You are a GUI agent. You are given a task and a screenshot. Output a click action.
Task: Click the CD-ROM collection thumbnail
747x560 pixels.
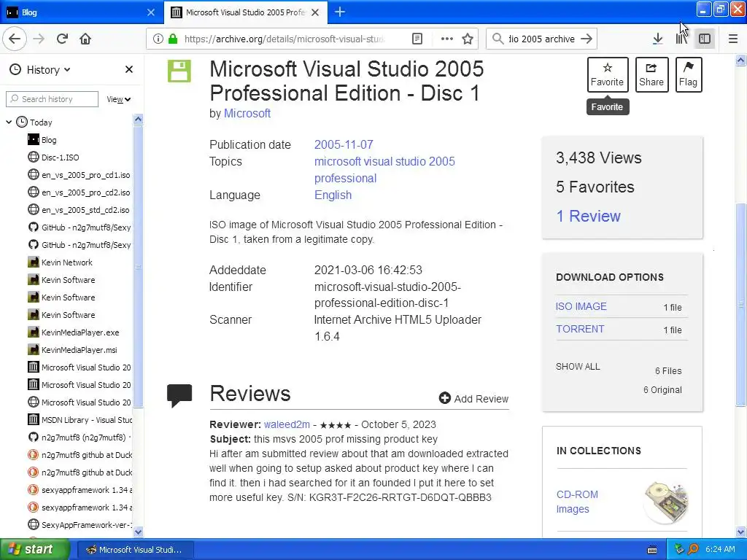666,502
